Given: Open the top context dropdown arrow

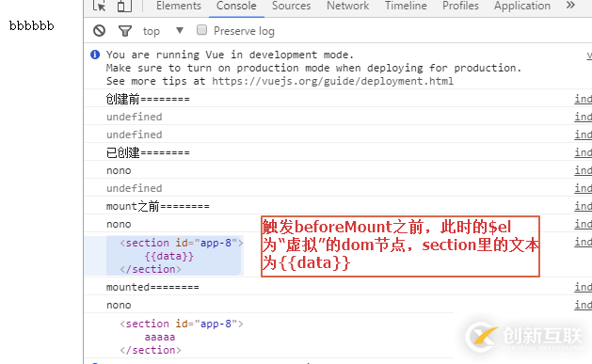Looking at the screenshot, I should click(180, 30).
